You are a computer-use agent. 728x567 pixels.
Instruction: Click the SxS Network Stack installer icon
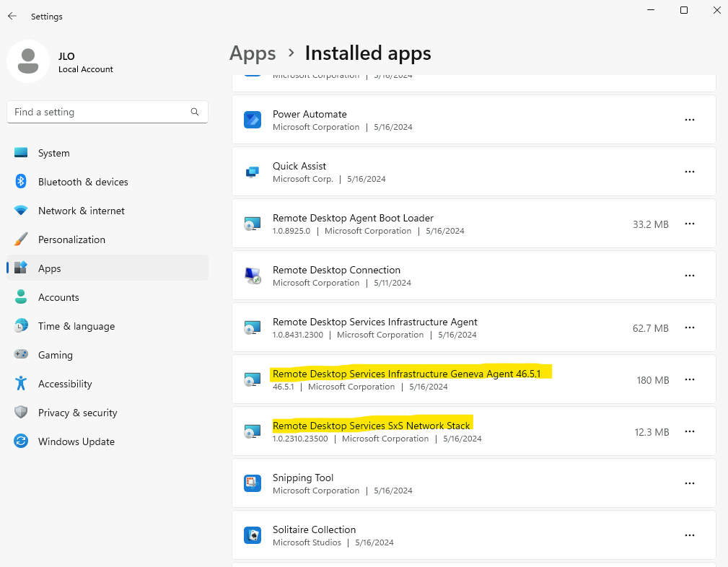coord(253,432)
